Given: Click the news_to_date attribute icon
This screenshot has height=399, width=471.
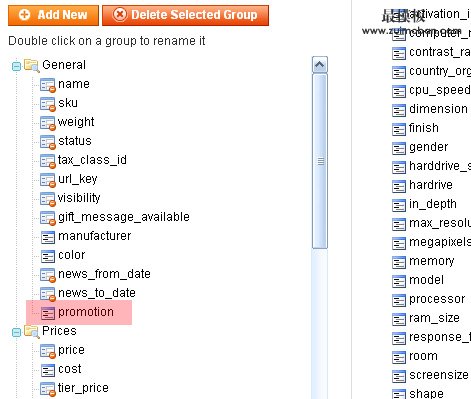Looking at the screenshot, I should pyautogui.click(x=48, y=294).
